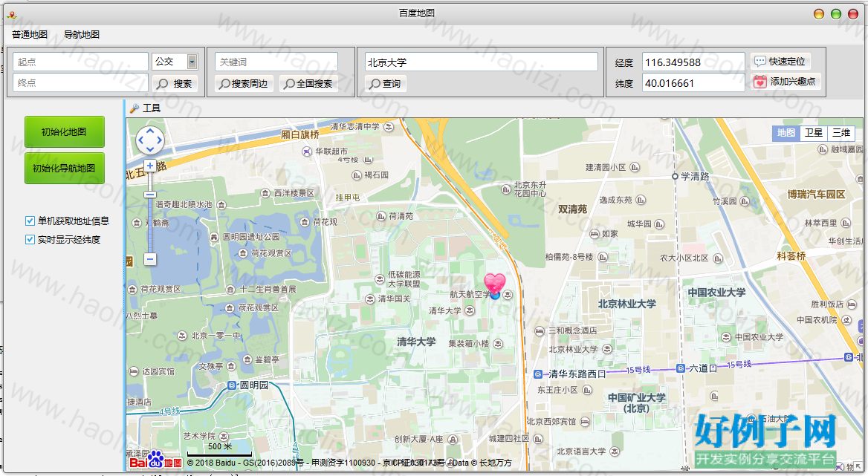This screenshot has width=868, height=476.
Task: Click the 快速定位 button
Action: tap(780, 62)
